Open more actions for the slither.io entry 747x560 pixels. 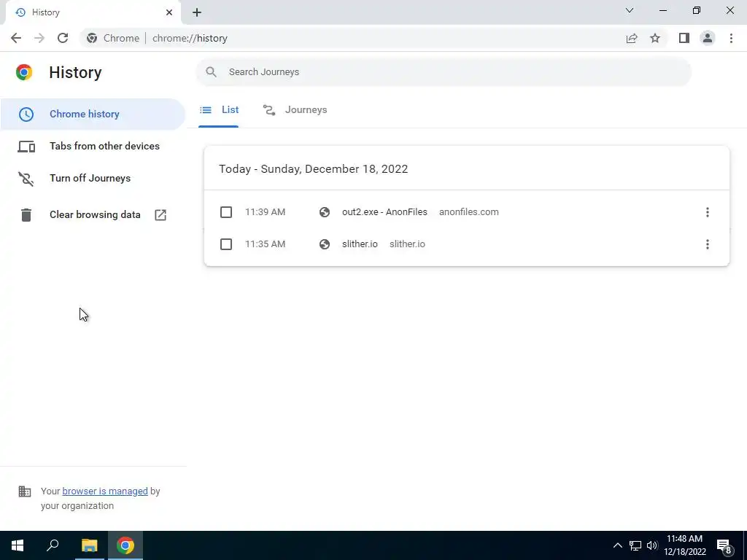(x=708, y=244)
